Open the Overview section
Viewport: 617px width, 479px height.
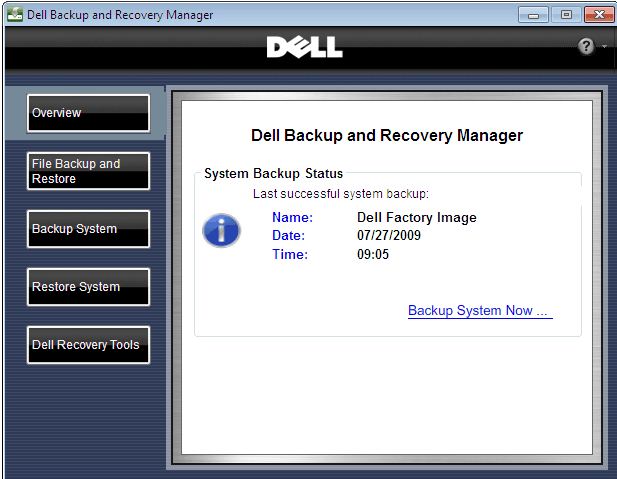[88, 113]
